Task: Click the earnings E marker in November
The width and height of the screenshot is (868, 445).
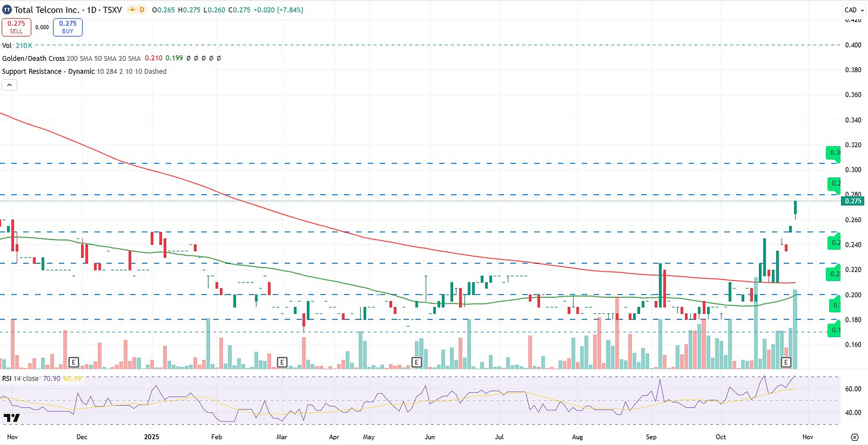Action: pos(74,362)
